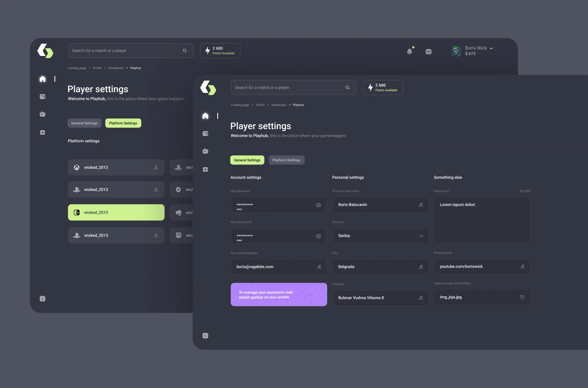Click 2 680 Points Available in front window

point(383,88)
